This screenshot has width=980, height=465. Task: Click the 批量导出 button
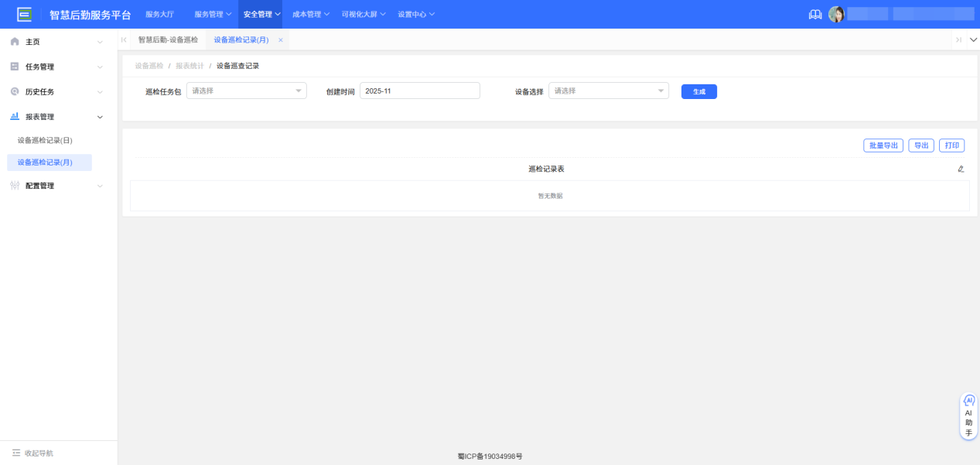[883, 145]
